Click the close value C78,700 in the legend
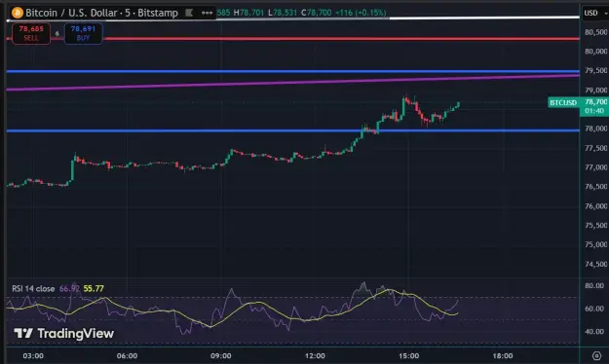The width and height of the screenshot is (609, 364). click(316, 13)
